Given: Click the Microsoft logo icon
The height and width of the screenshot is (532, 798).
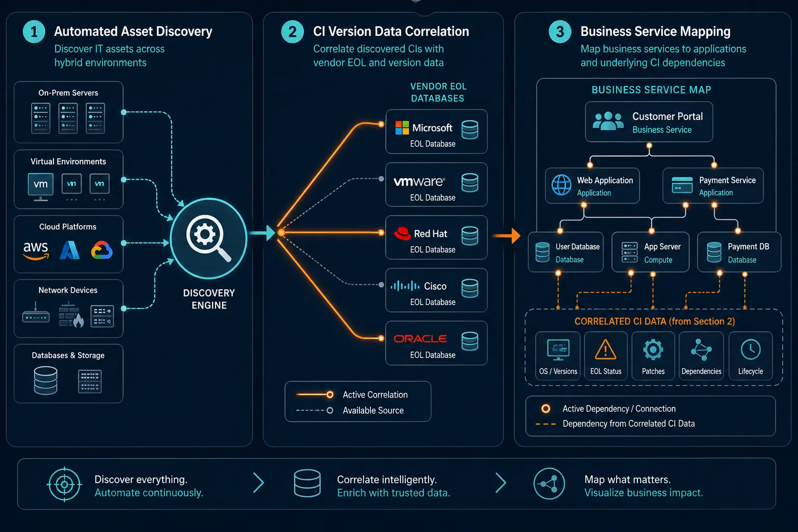Looking at the screenshot, I should tap(402, 128).
